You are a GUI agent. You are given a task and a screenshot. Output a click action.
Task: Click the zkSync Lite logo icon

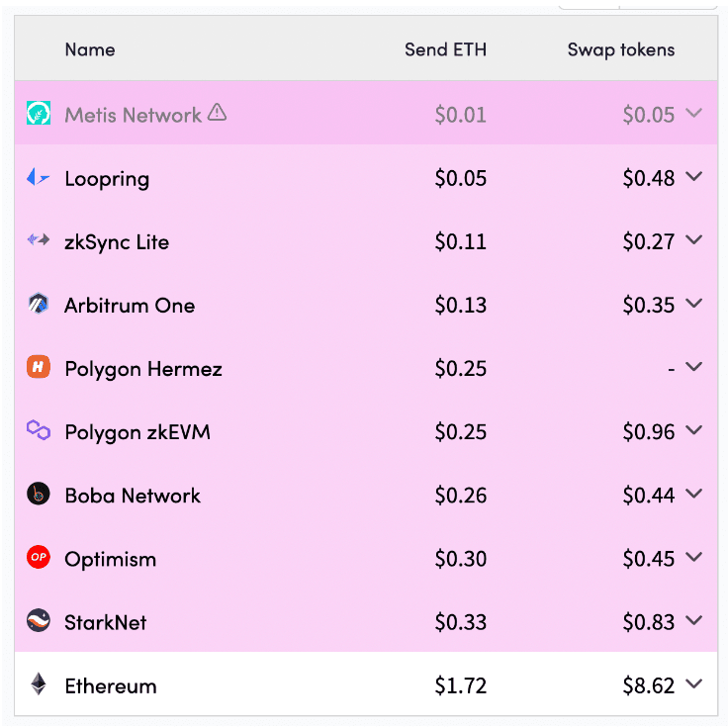[x=38, y=241]
